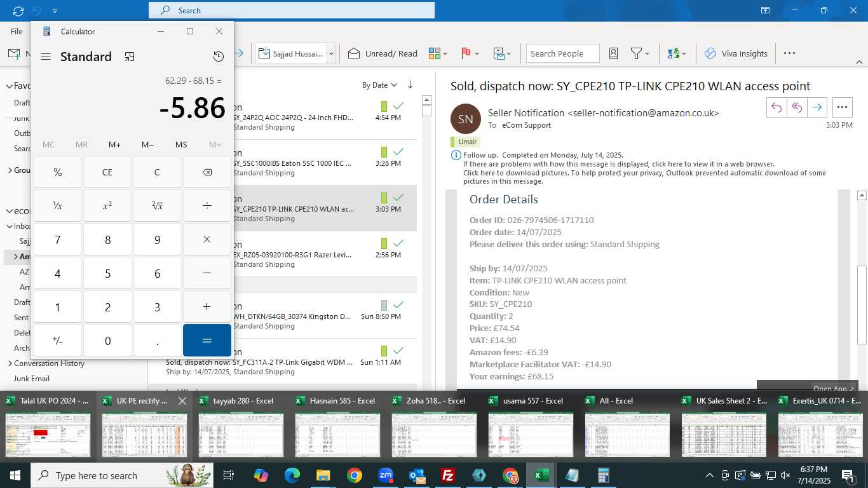Screen dimensions: 868x488
Task: Click the Filter Email funnel icon
Action: coord(635,53)
